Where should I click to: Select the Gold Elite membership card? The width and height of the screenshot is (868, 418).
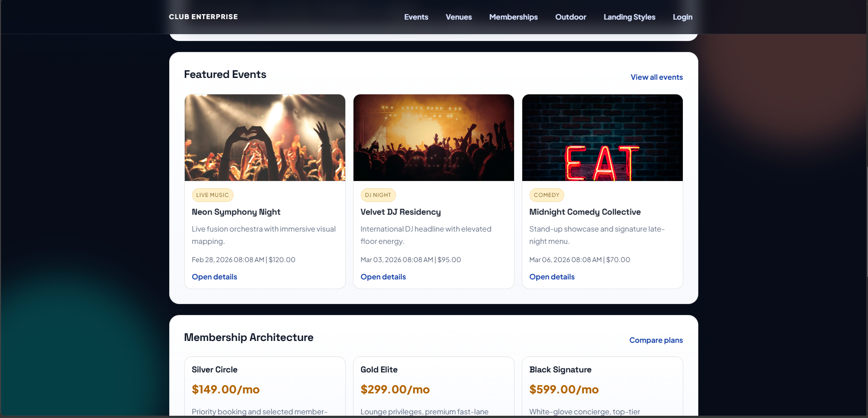point(433,387)
